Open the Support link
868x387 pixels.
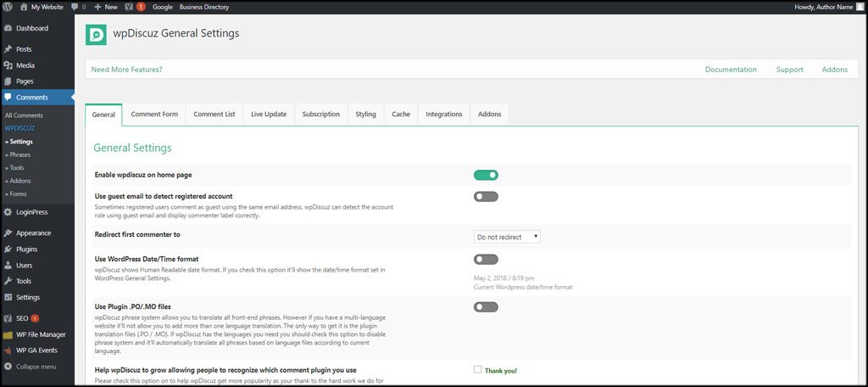pyautogui.click(x=790, y=70)
